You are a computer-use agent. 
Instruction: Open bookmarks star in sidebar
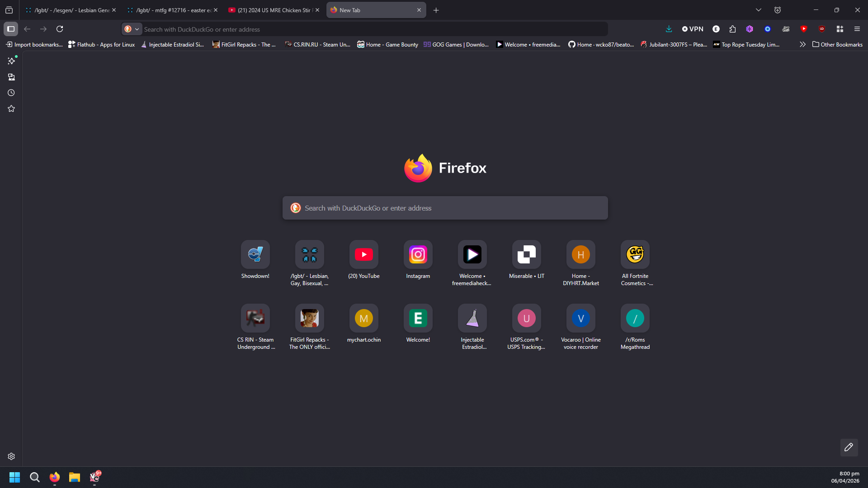click(11, 108)
